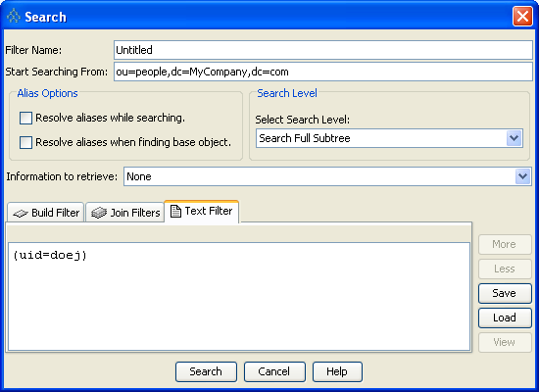Select the Text Filter tab
The width and height of the screenshot is (539, 392).
tap(202, 211)
